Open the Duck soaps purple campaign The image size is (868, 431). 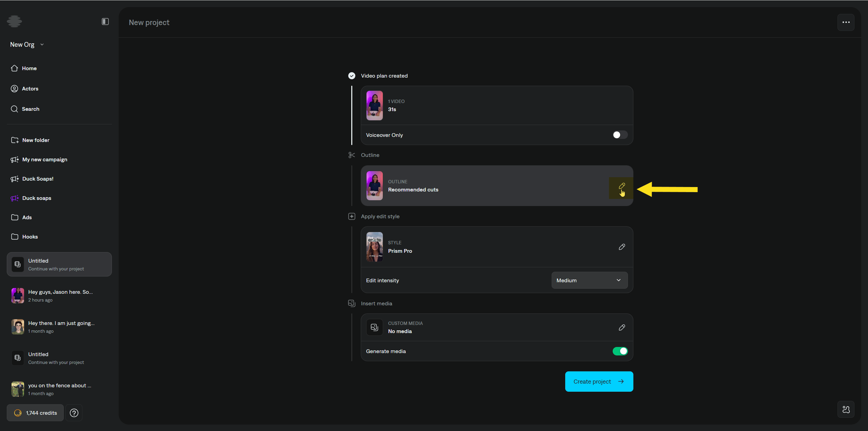(59, 198)
